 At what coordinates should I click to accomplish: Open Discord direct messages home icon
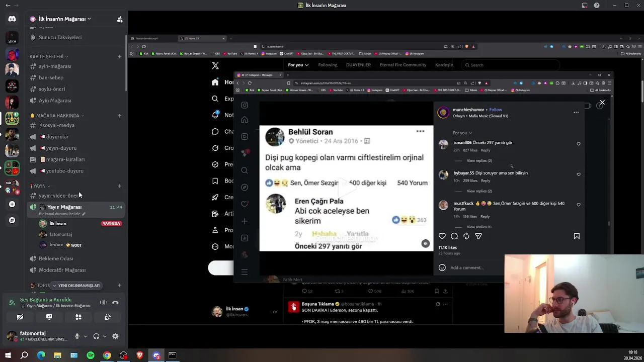tap(12, 19)
